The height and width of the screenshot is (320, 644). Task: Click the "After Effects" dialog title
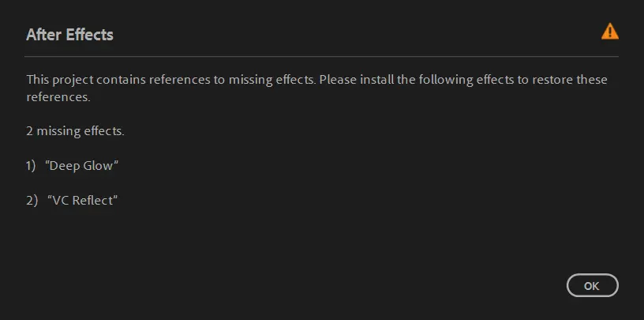[x=69, y=35]
